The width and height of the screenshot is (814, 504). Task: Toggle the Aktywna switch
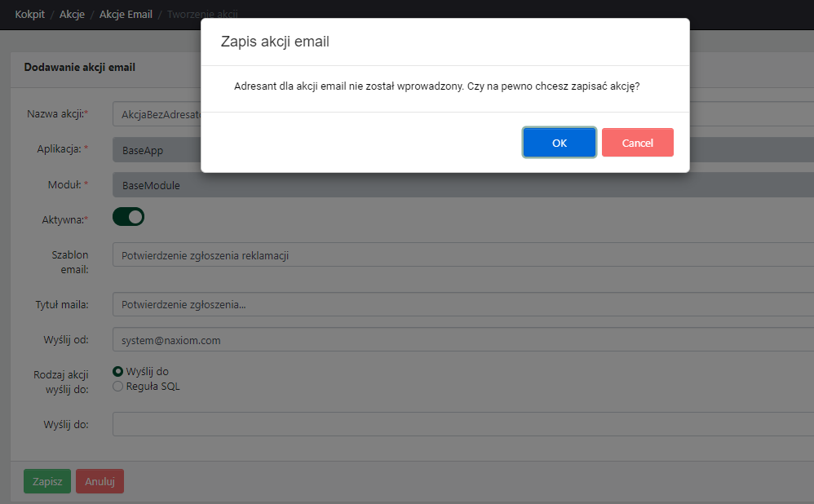(128, 217)
